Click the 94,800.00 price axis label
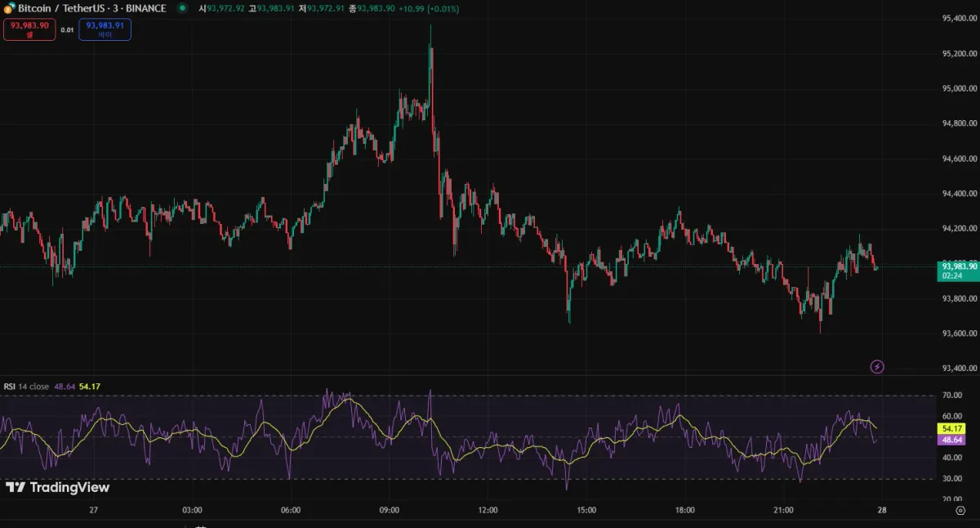The width and height of the screenshot is (980, 528). pyautogui.click(x=959, y=123)
